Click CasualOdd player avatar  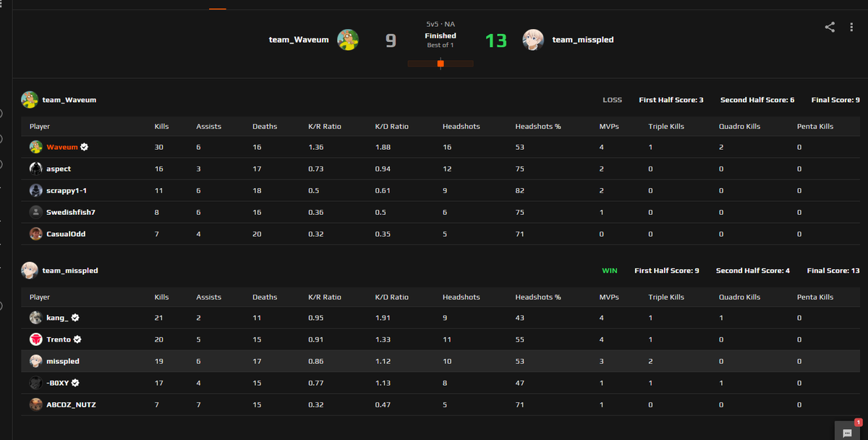[x=35, y=234]
